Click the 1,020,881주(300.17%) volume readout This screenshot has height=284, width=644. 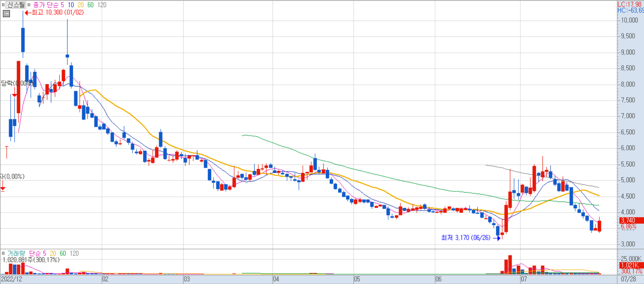31,260
